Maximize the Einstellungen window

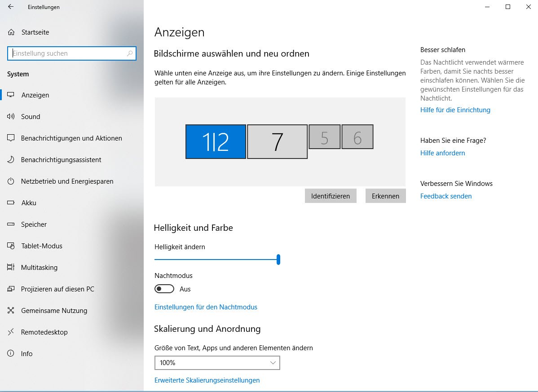click(x=508, y=7)
